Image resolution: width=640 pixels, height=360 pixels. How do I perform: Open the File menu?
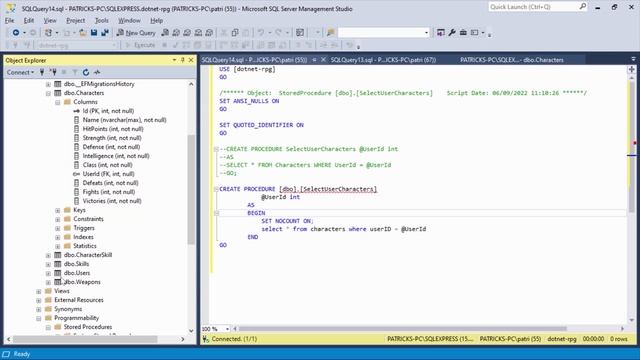point(9,20)
